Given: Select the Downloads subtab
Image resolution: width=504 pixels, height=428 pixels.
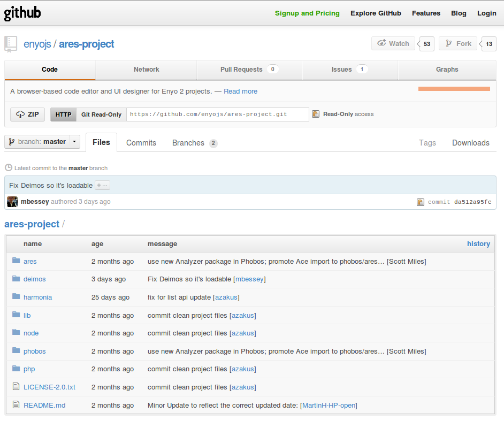Looking at the screenshot, I should click(x=471, y=143).
